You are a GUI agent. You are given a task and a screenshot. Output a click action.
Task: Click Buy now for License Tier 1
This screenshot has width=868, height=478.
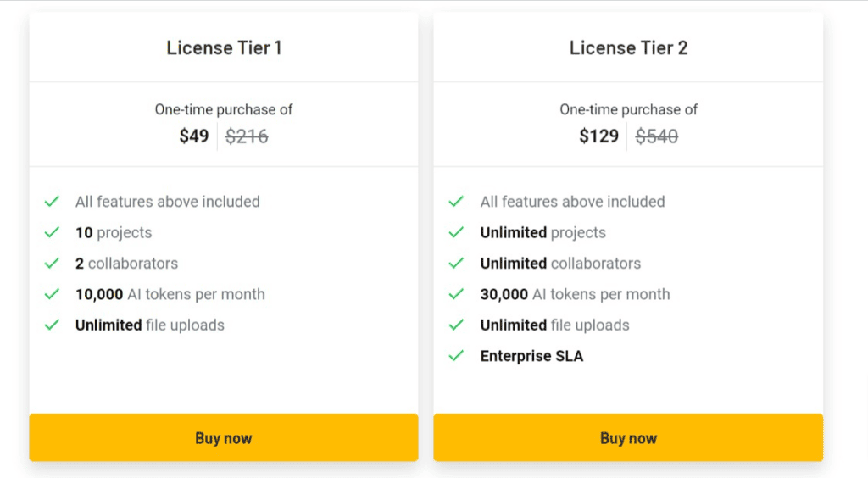[224, 437]
